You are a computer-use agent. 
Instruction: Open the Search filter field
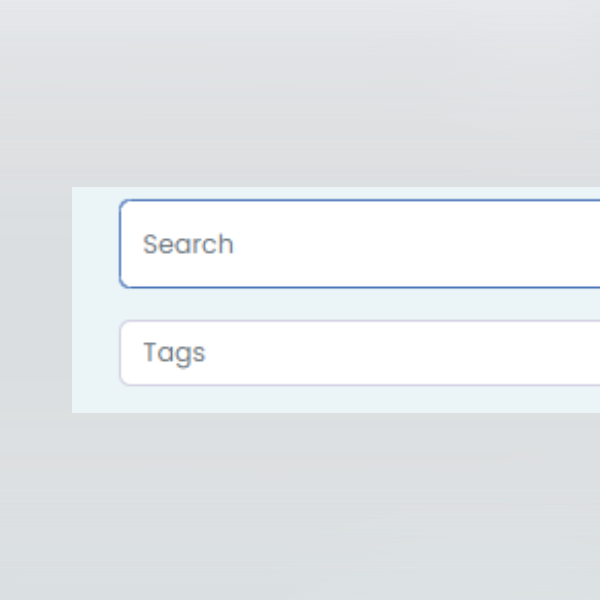[x=360, y=244]
